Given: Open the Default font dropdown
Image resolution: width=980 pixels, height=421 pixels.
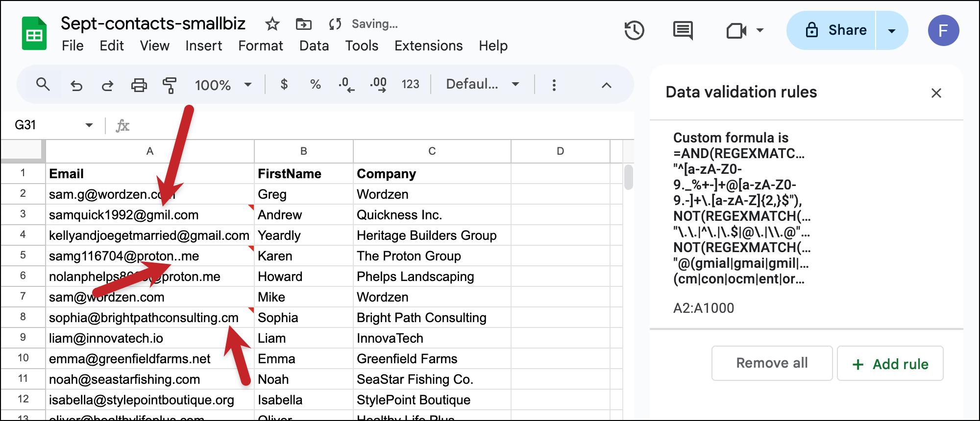Looking at the screenshot, I should pos(483,84).
